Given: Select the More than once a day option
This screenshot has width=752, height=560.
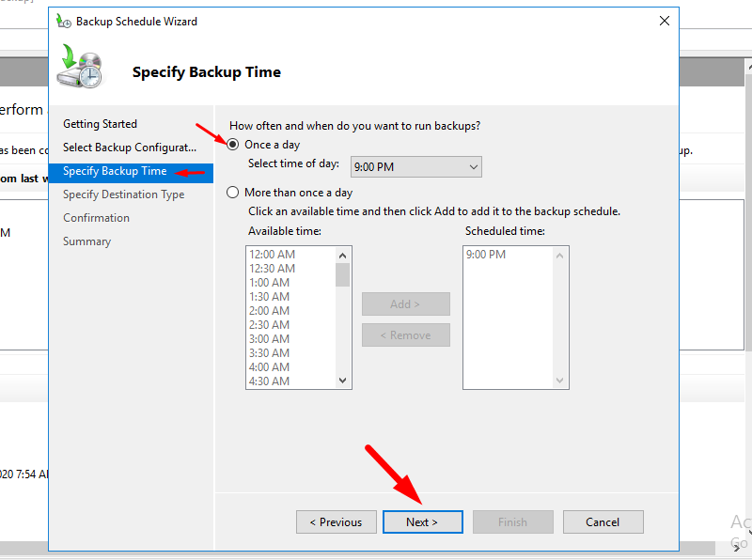Looking at the screenshot, I should (233, 193).
